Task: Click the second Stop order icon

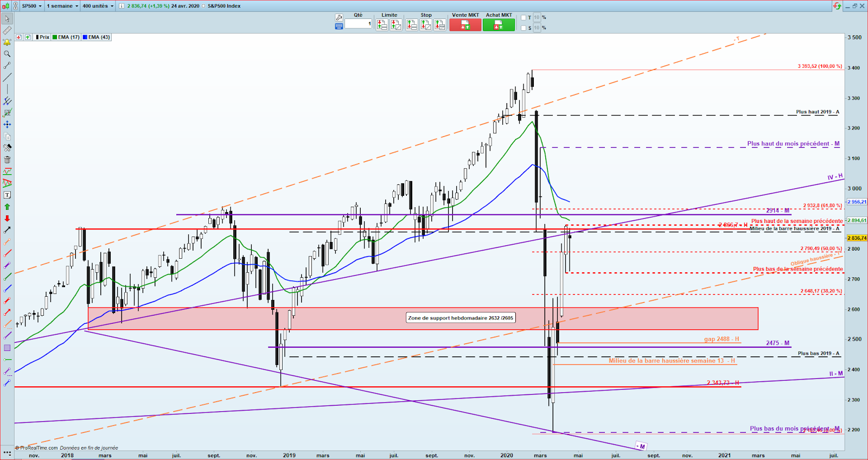Action: [426, 24]
